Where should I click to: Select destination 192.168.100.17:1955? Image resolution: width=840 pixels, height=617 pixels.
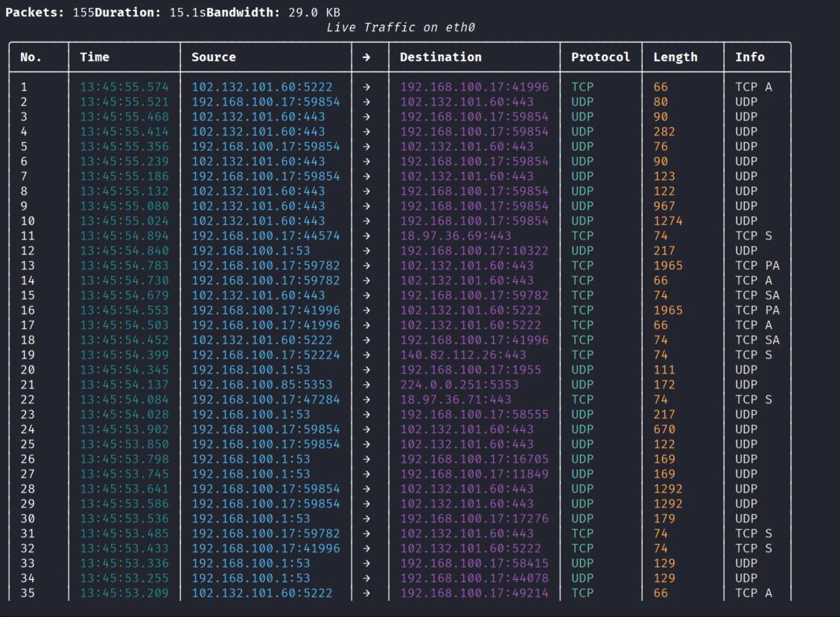click(471, 370)
